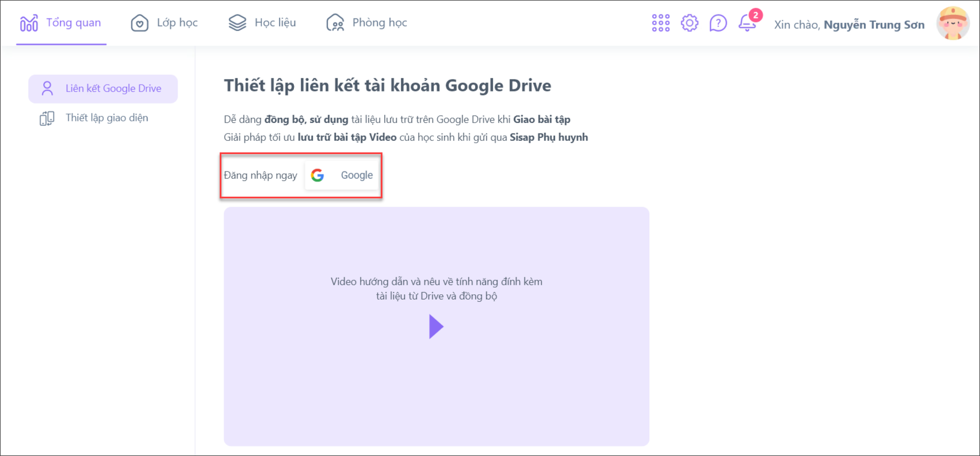Image resolution: width=980 pixels, height=456 pixels.
Task: Select the Liên kết Google Drive sidebar label
Action: (113, 89)
